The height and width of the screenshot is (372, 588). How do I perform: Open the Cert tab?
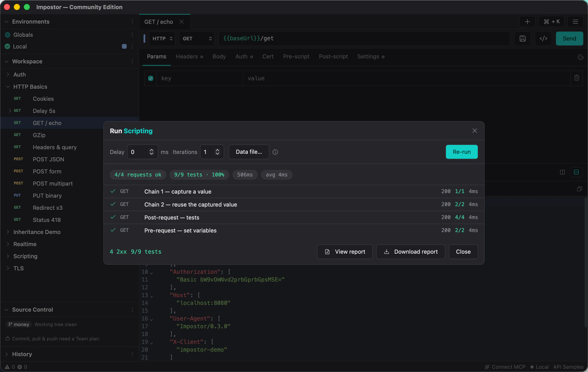268,57
